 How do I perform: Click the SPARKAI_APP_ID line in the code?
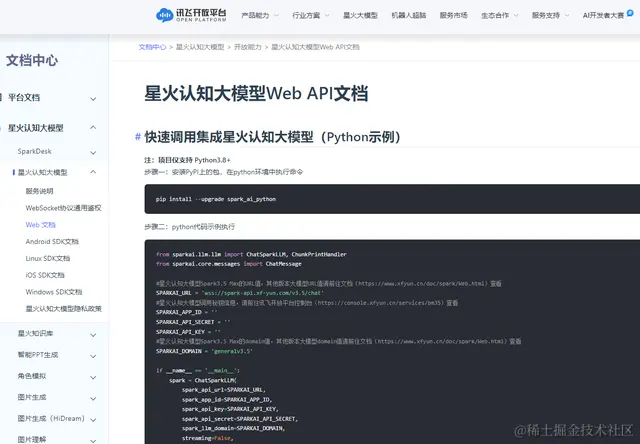[187, 312]
